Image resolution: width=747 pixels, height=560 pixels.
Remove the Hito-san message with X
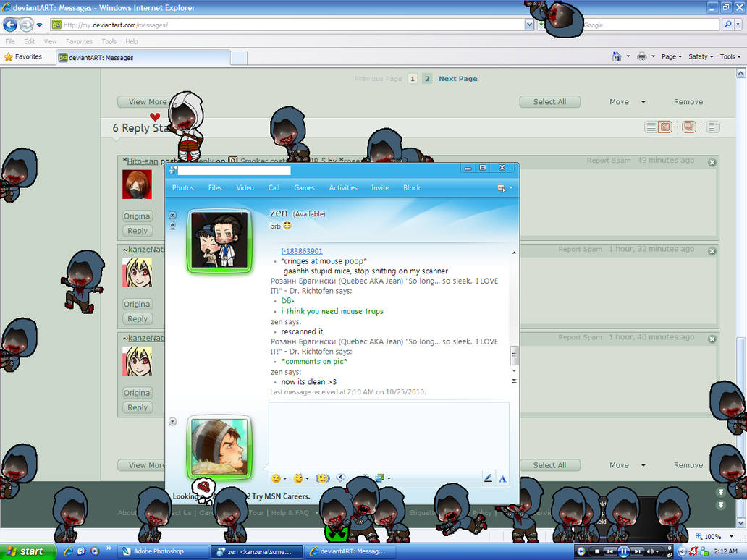[x=712, y=162]
